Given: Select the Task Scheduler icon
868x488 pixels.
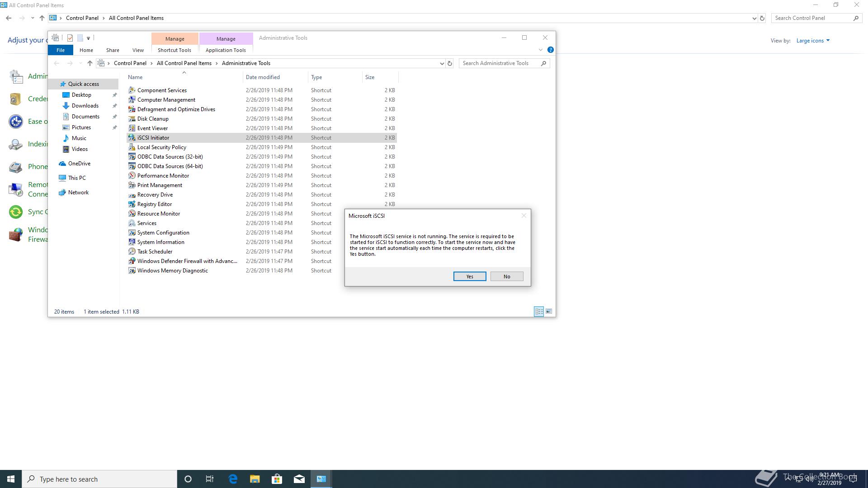Looking at the screenshot, I should [x=132, y=251].
